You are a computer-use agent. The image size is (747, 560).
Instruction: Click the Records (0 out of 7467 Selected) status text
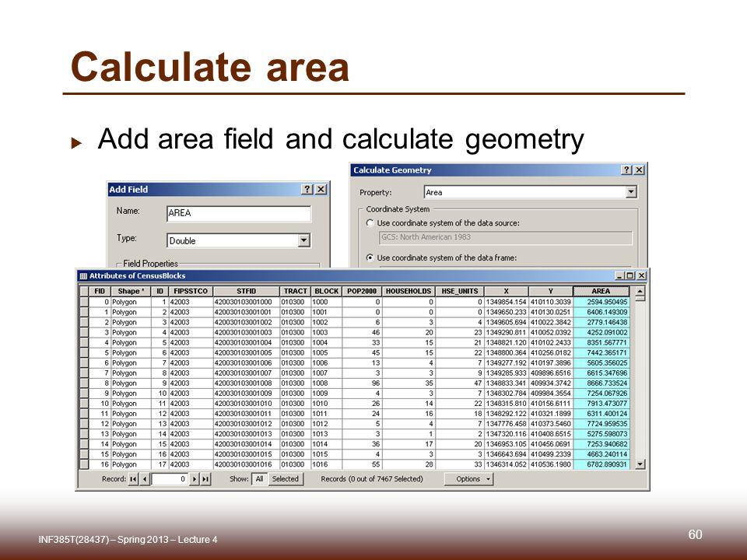pyautogui.click(x=372, y=479)
